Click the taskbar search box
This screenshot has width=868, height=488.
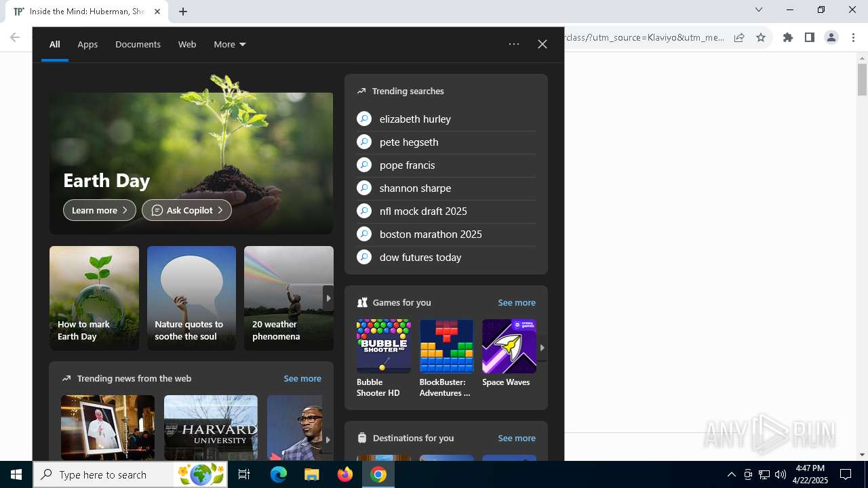point(130,474)
